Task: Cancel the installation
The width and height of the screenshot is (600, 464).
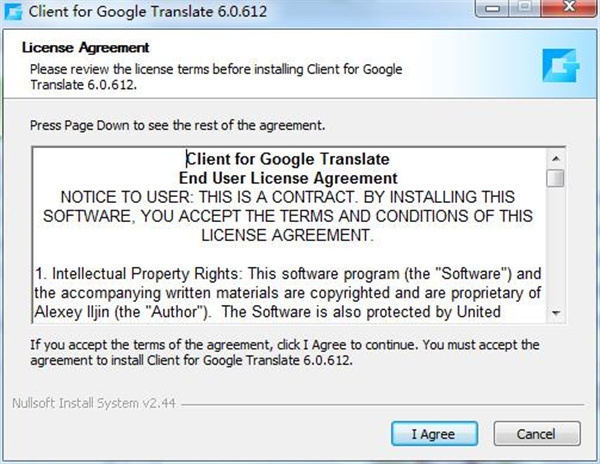Action: pyautogui.click(x=523, y=434)
